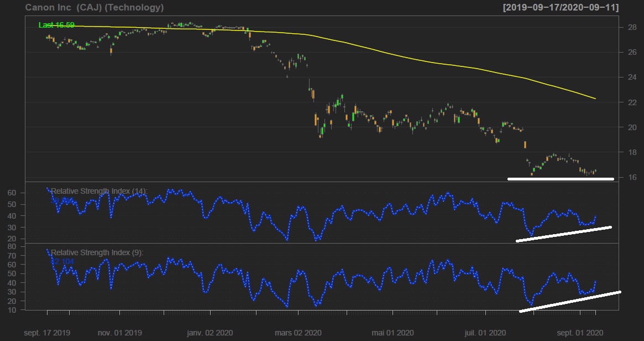Click the Relative Strength Index (14) label

pos(99,191)
